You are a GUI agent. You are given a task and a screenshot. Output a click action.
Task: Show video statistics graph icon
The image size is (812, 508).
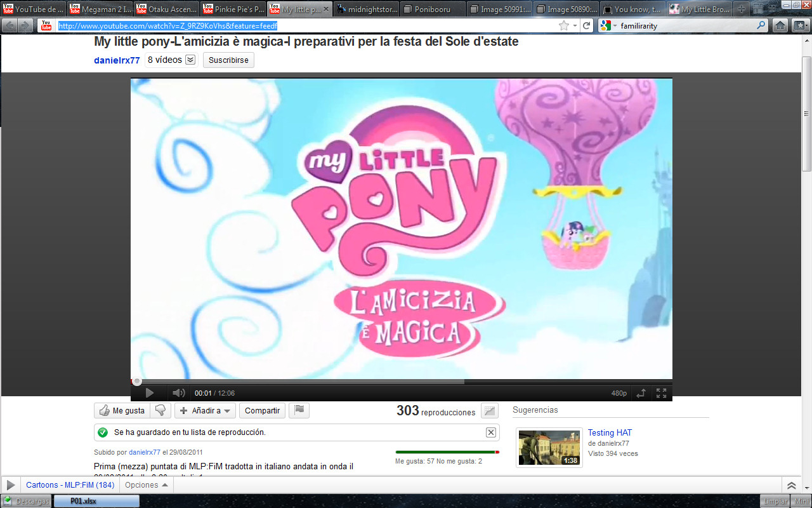490,411
